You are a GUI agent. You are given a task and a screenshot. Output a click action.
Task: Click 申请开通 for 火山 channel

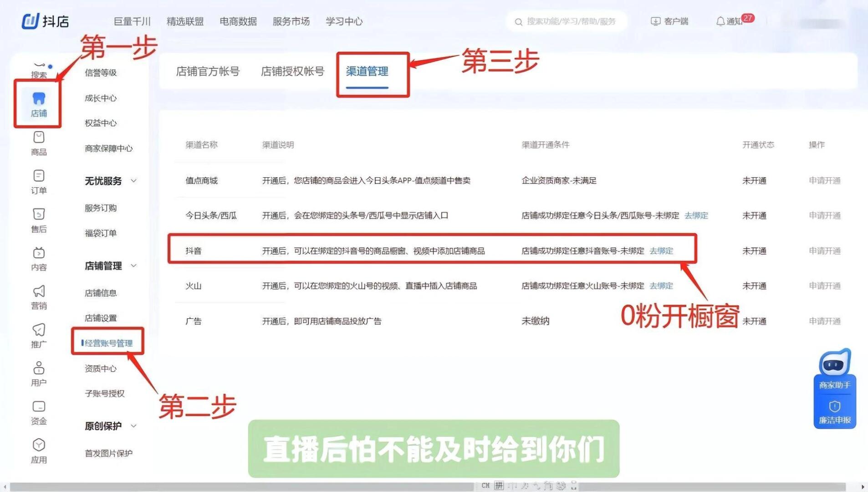click(825, 286)
